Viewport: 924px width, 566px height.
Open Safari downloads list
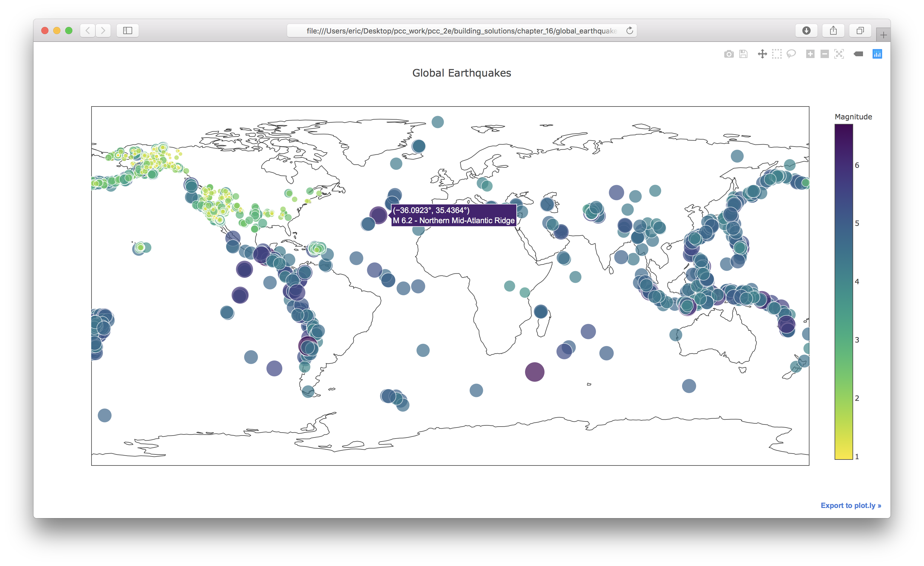click(x=806, y=31)
